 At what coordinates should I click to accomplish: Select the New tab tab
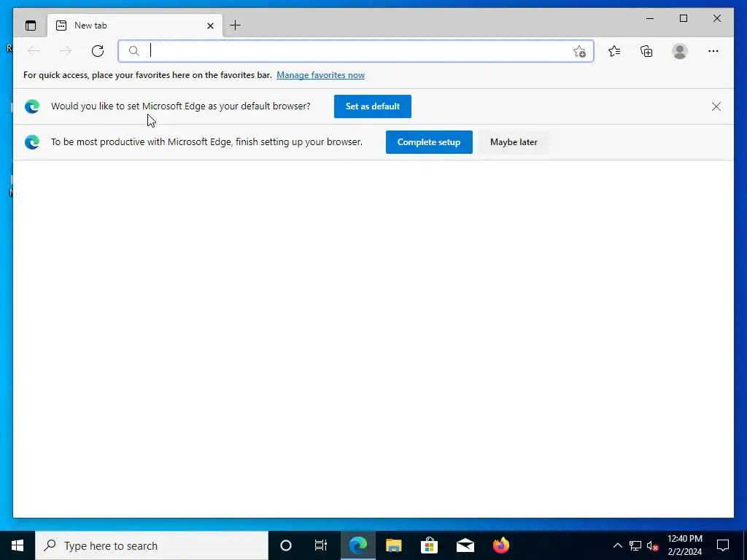tap(135, 26)
